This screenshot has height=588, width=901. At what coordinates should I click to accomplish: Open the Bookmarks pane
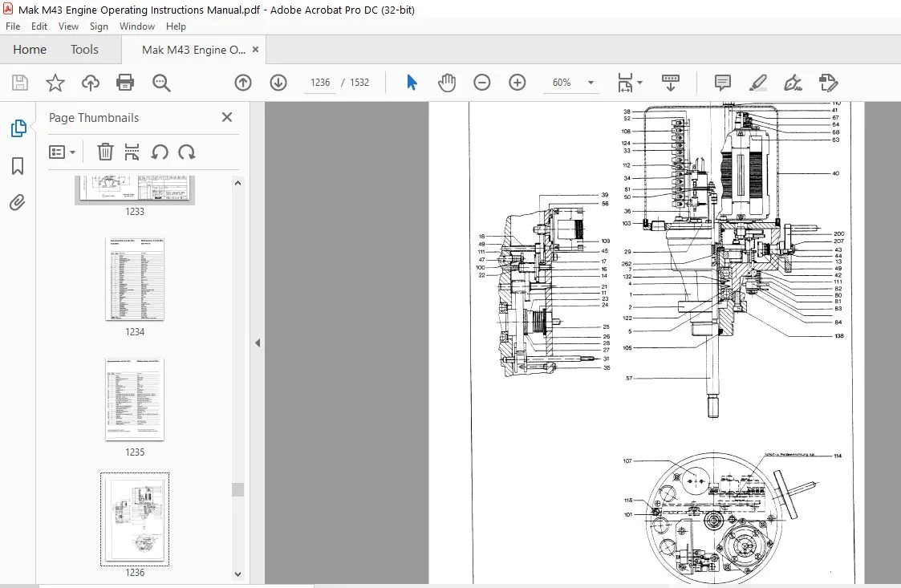18,166
